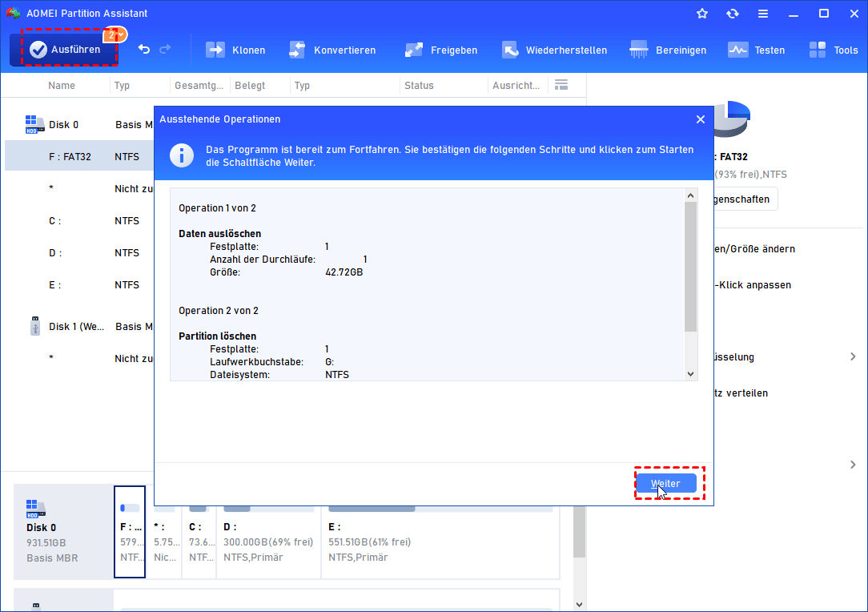This screenshot has width=868, height=612.
Task: Open the Konvertieren menu
Action: click(x=332, y=50)
